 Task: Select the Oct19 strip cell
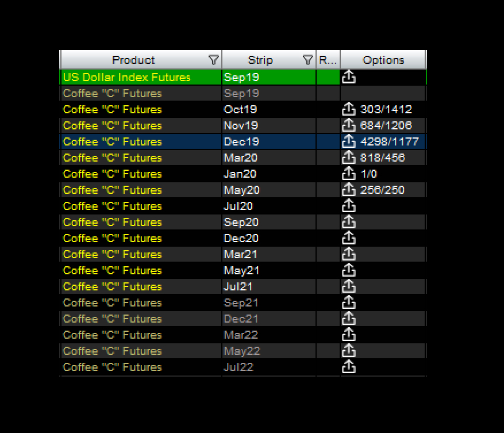coord(269,109)
